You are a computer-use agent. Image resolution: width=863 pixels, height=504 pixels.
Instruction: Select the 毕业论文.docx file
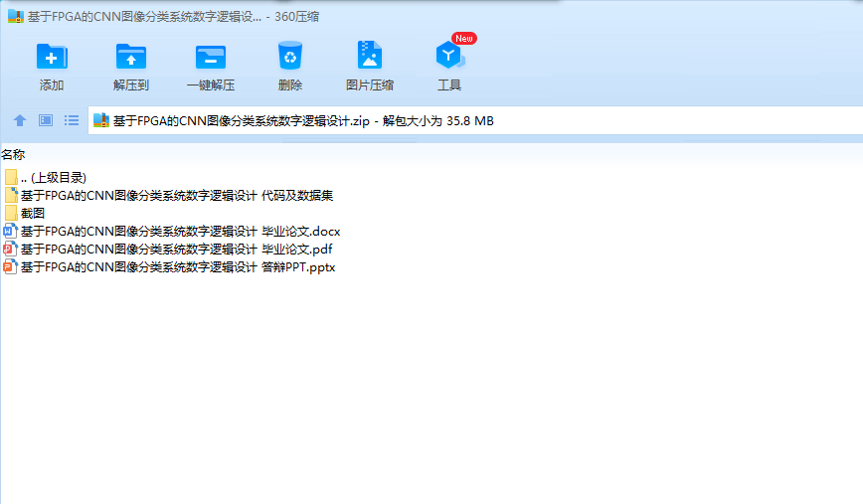coord(172,231)
